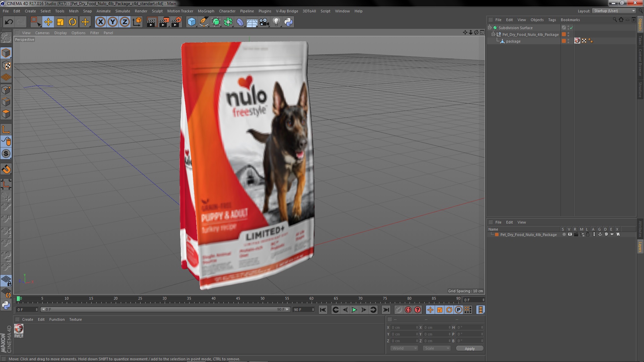The width and height of the screenshot is (644, 362).
Task: Open Edit Render Settings
Action: click(176, 22)
